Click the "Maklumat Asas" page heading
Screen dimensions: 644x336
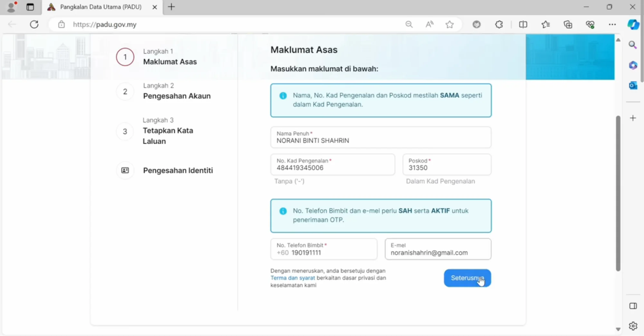pyautogui.click(x=304, y=50)
